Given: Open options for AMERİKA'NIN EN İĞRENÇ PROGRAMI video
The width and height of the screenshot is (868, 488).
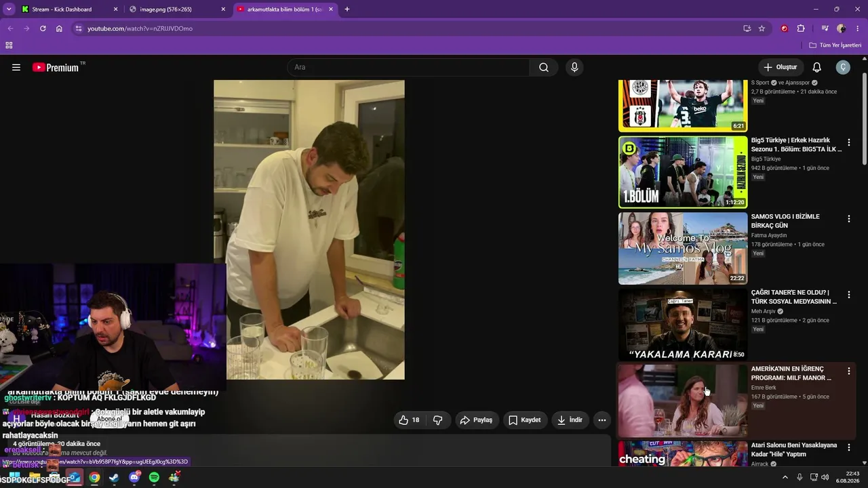Looking at the screenshot, I should coord(848,371).
